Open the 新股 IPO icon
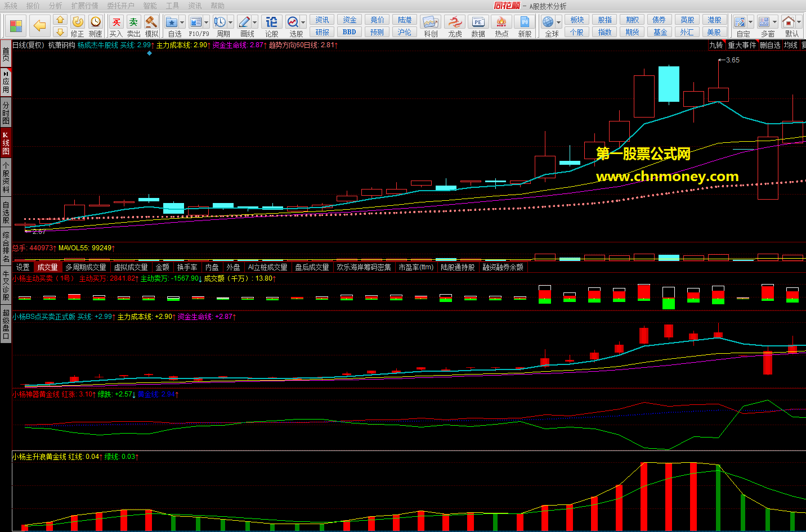The image size is (806, 532). click(525, 22)
